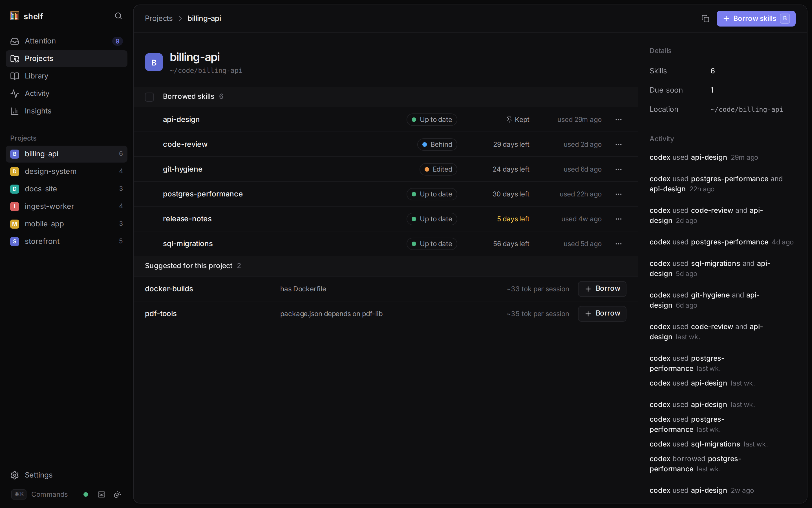
Task: Borrow the pdf-tools skill
Action: tap(602, 314)
